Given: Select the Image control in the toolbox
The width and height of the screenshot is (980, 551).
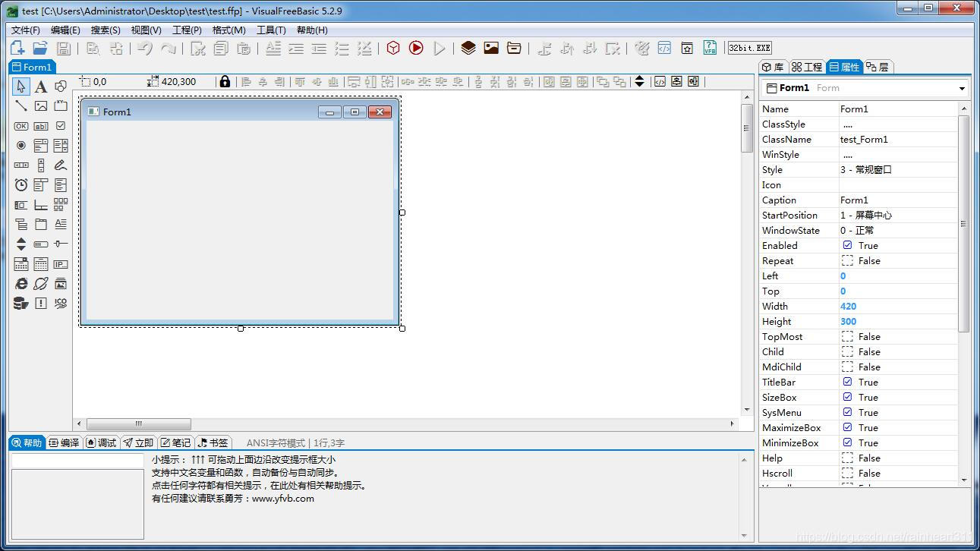Looking at the screenshot, I should 40,106.
